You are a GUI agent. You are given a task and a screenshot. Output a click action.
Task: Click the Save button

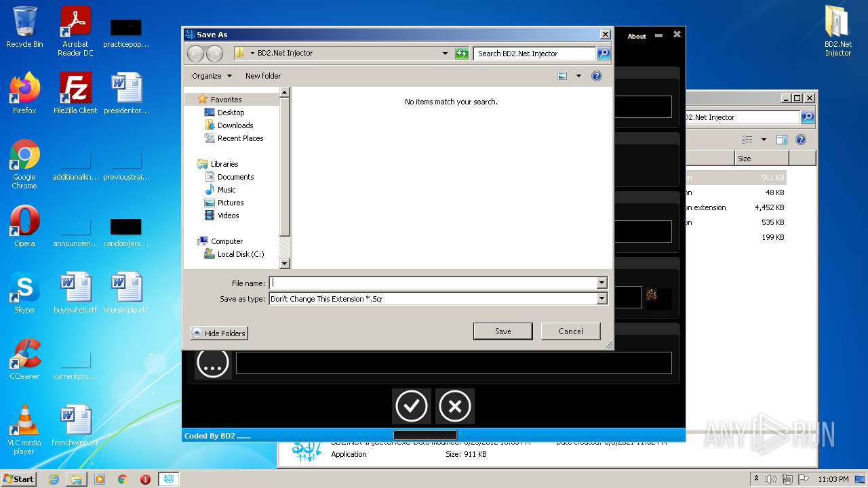[503, 331]
